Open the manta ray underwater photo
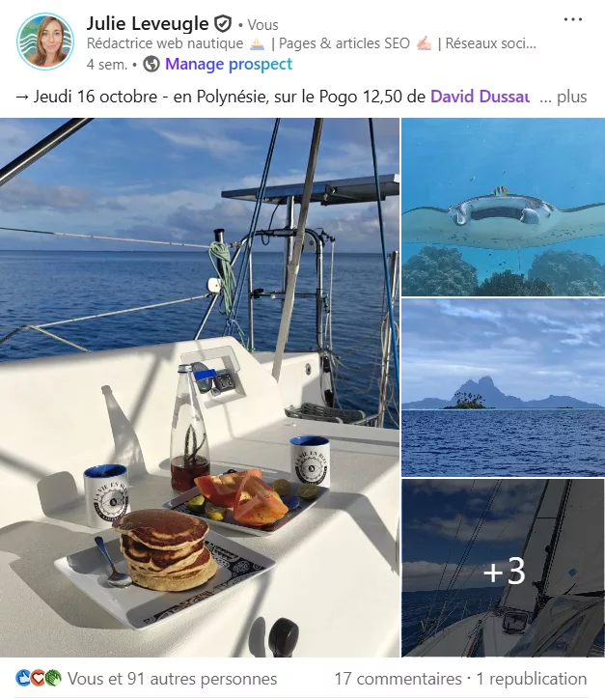The width and height of the screenshot is (605, 700). tap(504, 207)
